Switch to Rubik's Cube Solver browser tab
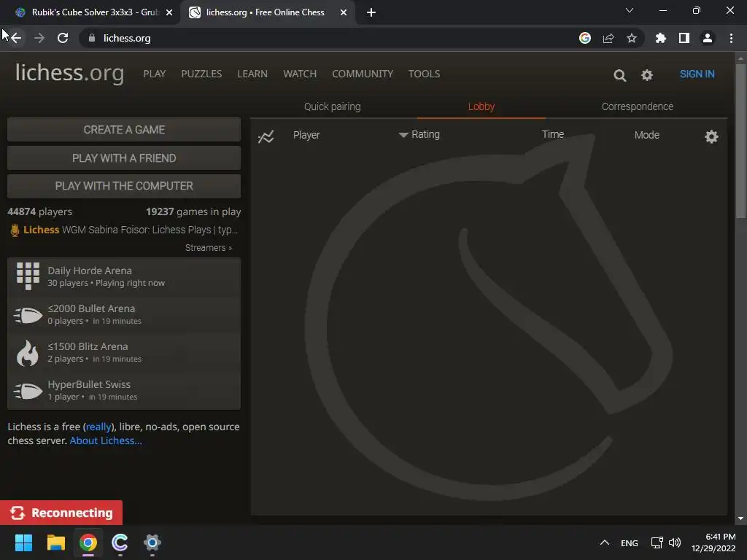The image size is (747, 560). tap(90, 12)
